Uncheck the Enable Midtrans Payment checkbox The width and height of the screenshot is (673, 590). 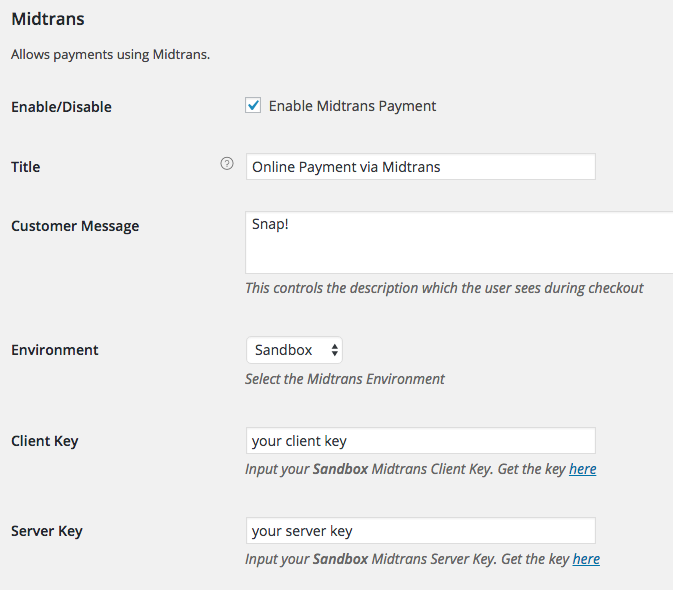(x=253, y=105)
